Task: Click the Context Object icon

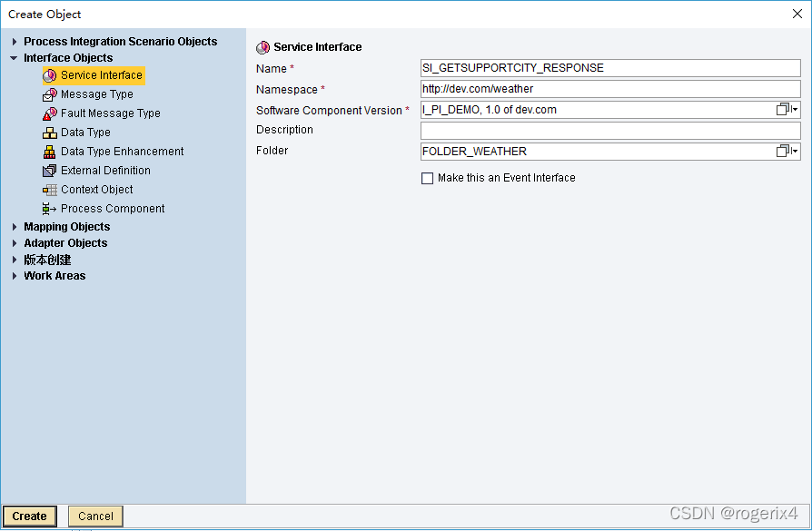Action: coord(50,190)
